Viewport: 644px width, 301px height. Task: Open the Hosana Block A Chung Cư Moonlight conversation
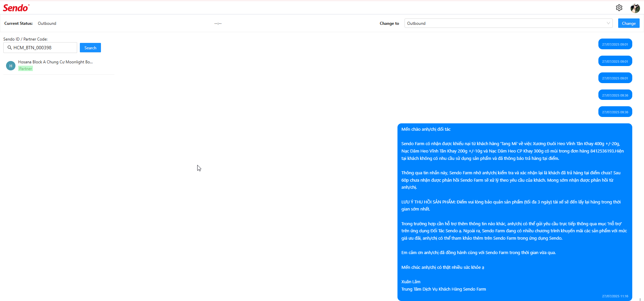(59, 65)
